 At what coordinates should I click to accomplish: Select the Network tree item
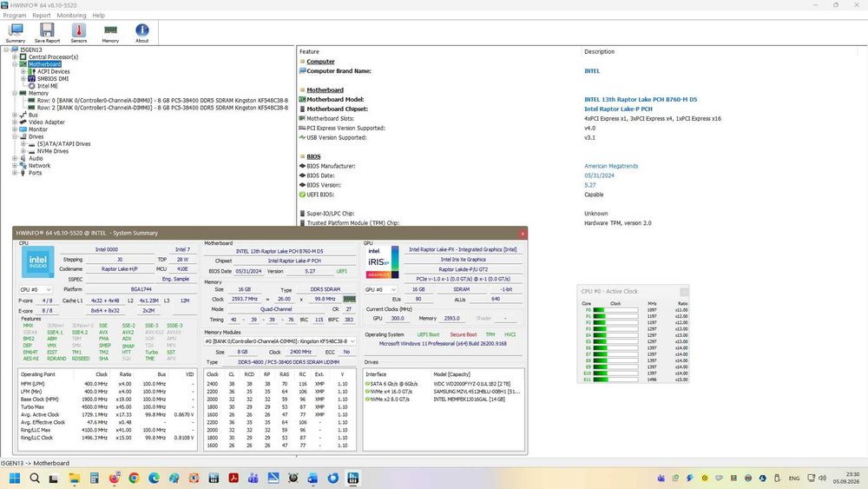39,166
